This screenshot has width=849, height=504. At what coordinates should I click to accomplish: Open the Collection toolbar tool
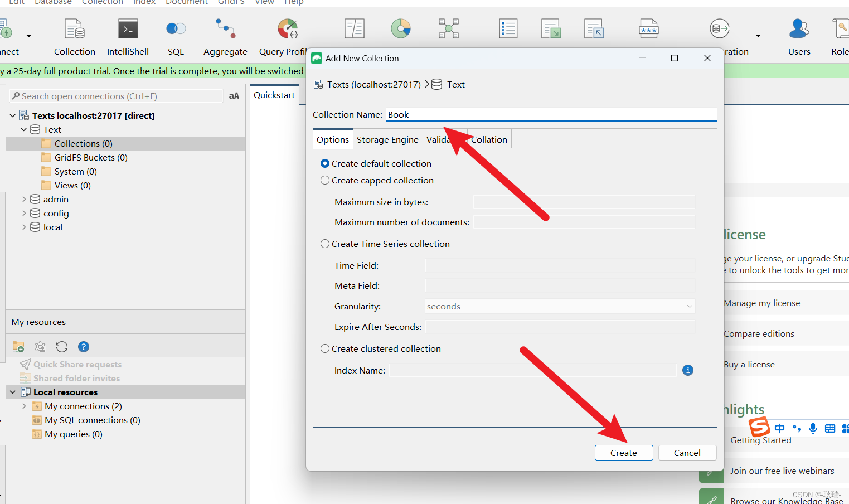point(75,37)
